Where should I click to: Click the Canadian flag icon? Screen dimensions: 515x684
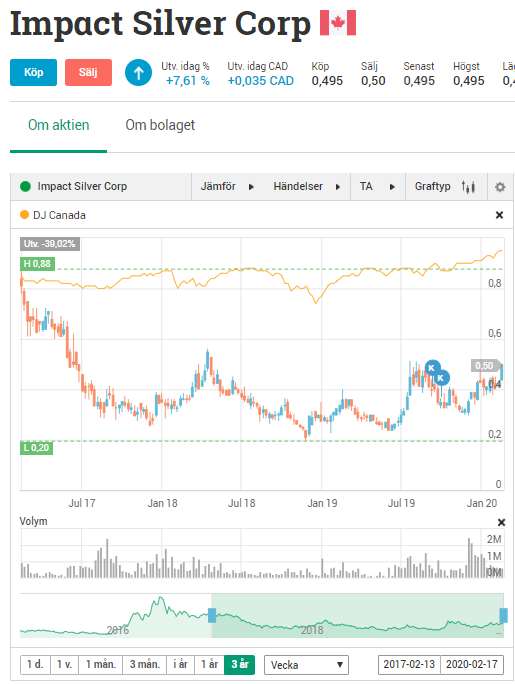coord(338,23)
